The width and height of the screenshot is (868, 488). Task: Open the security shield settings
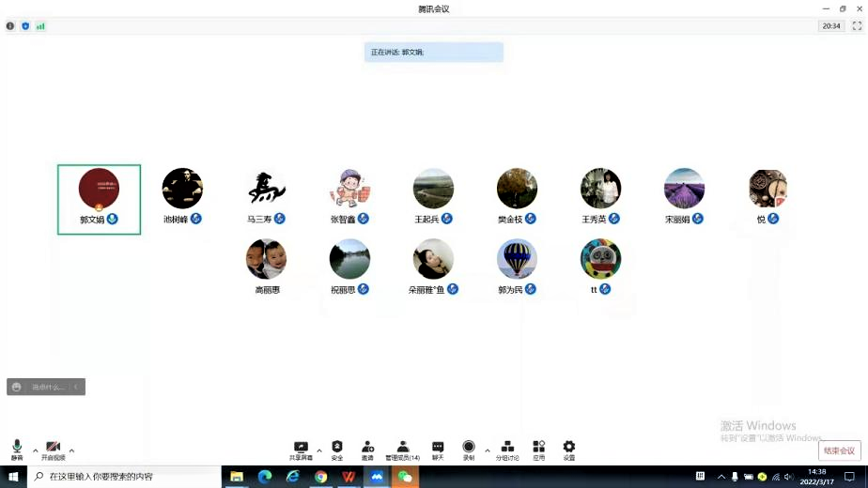point(337,449)
